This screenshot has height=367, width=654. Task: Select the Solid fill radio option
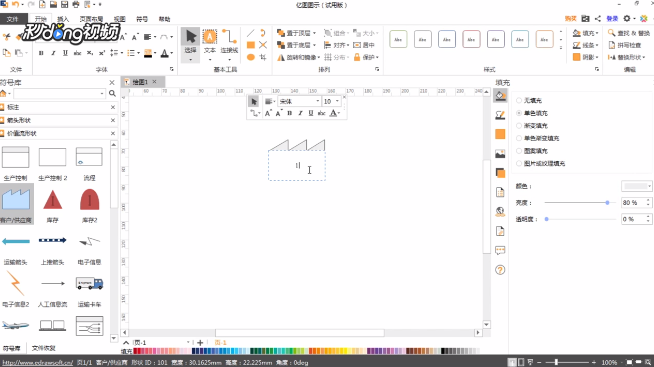(519, 113)
